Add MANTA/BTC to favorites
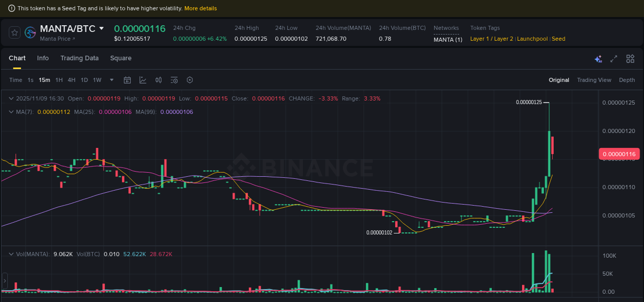The image size is (644, 302). click(x=14, y=32)
